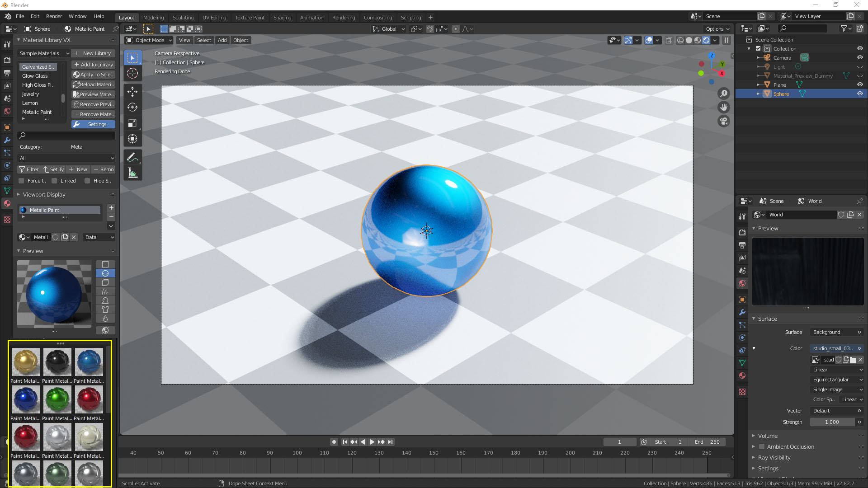Screen dimensions: 868x488
Task: Open the Object Mode dropdown
Action: [149, 40]
